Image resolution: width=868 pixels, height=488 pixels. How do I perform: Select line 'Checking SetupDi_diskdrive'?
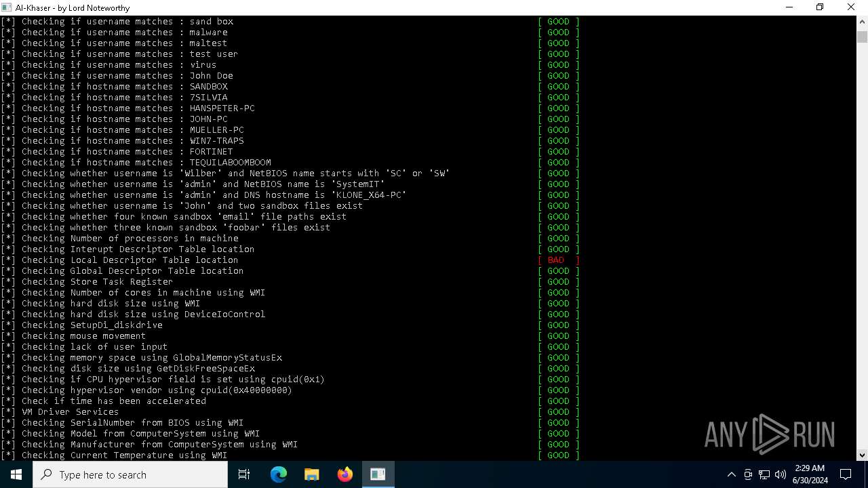81,325
